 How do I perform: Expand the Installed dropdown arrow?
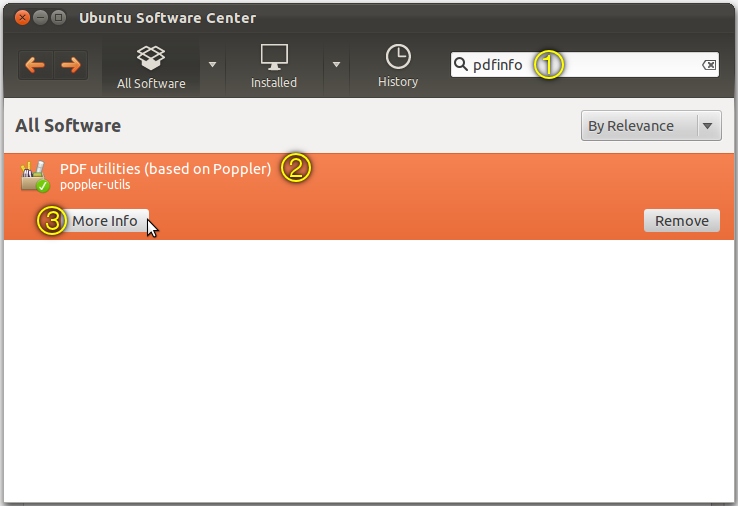(x=336, y=64)
